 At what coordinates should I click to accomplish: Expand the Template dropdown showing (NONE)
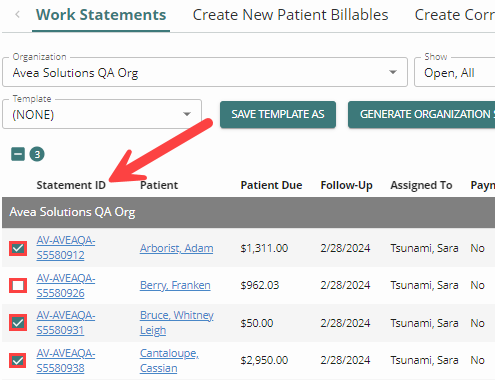click(x=102, y=114)
